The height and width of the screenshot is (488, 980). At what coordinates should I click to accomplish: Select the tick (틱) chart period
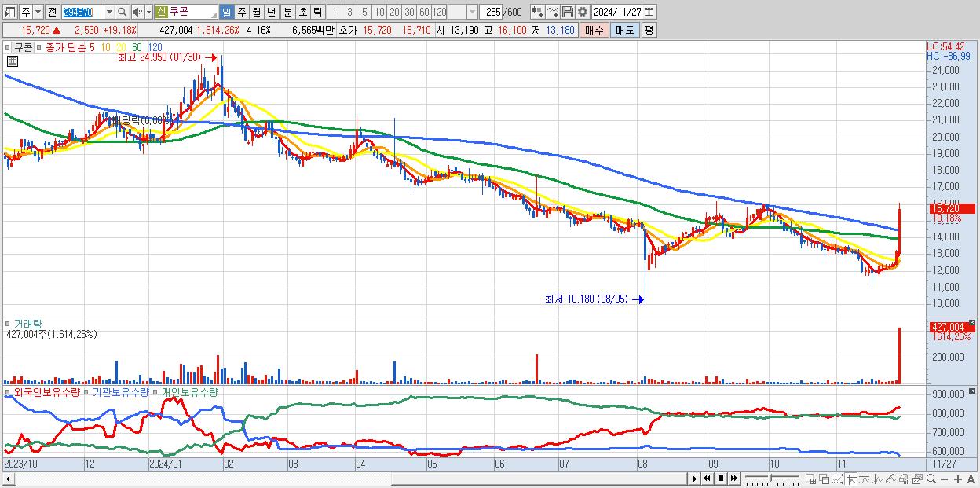(x=317, y=12)
